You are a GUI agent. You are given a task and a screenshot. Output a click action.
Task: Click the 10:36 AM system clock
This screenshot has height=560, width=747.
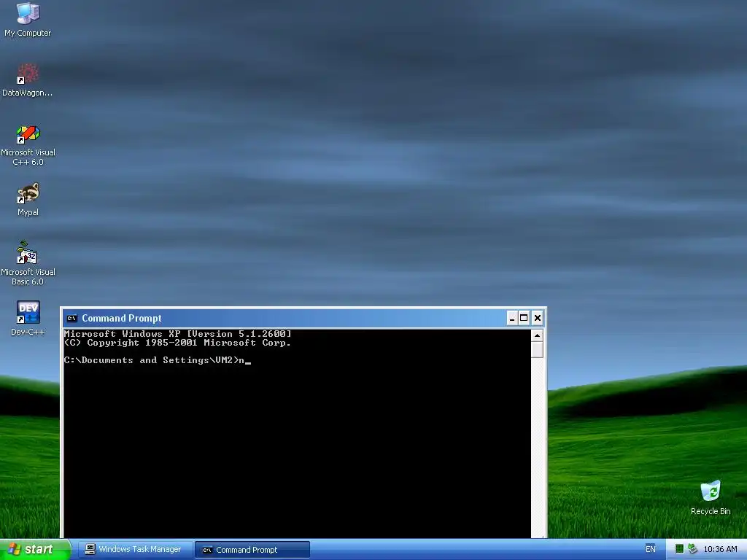720,549
